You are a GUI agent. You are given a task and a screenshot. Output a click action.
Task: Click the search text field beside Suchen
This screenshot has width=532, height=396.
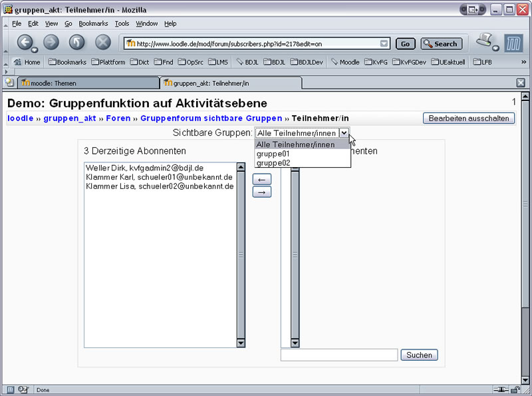[x=338, y=355]
